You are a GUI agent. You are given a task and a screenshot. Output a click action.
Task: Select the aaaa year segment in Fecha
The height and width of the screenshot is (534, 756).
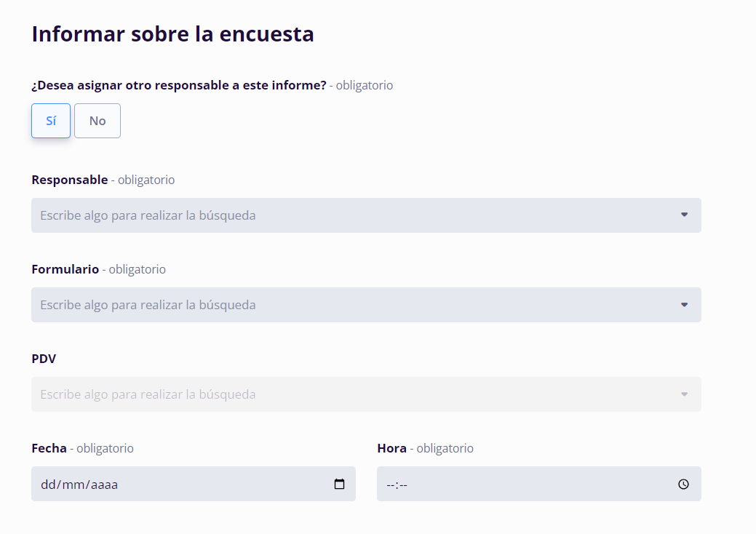coord(103,485)
